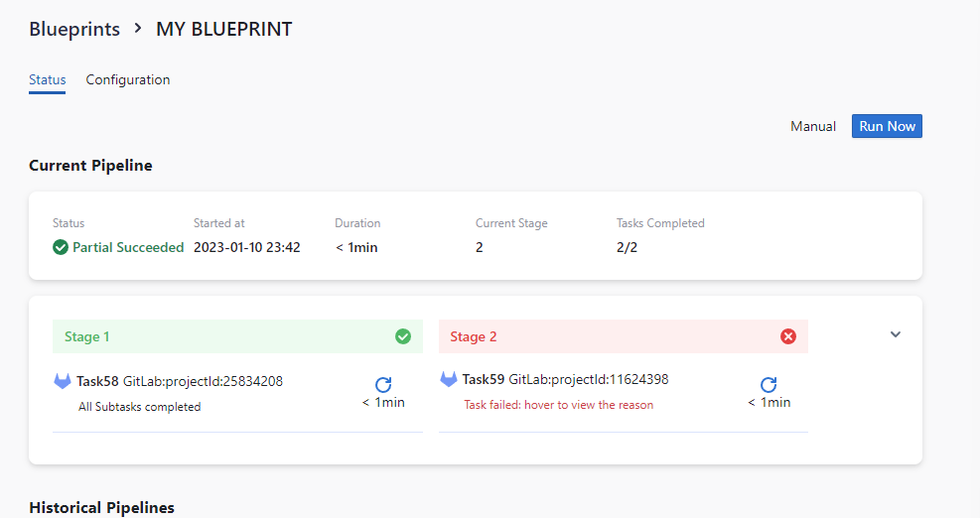Select the Status tab

tap(47, 80)
